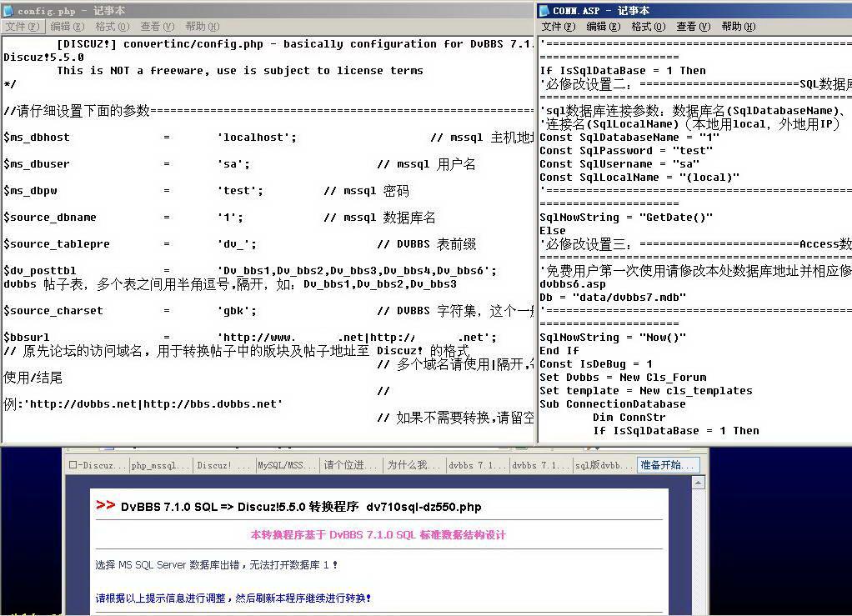
Task: Click the 'localhost' value in config.php
Action: coord(257,138)
